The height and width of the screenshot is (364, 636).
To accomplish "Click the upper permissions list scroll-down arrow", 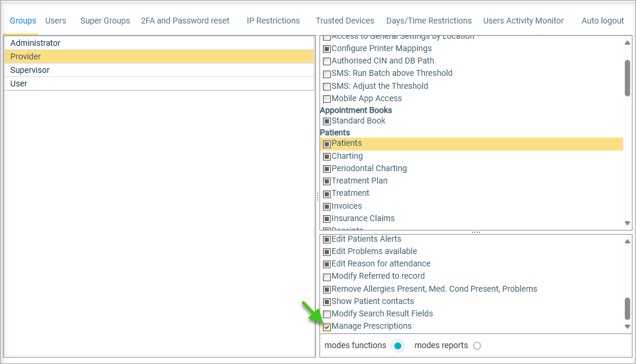I will click(x=628, y=223).
